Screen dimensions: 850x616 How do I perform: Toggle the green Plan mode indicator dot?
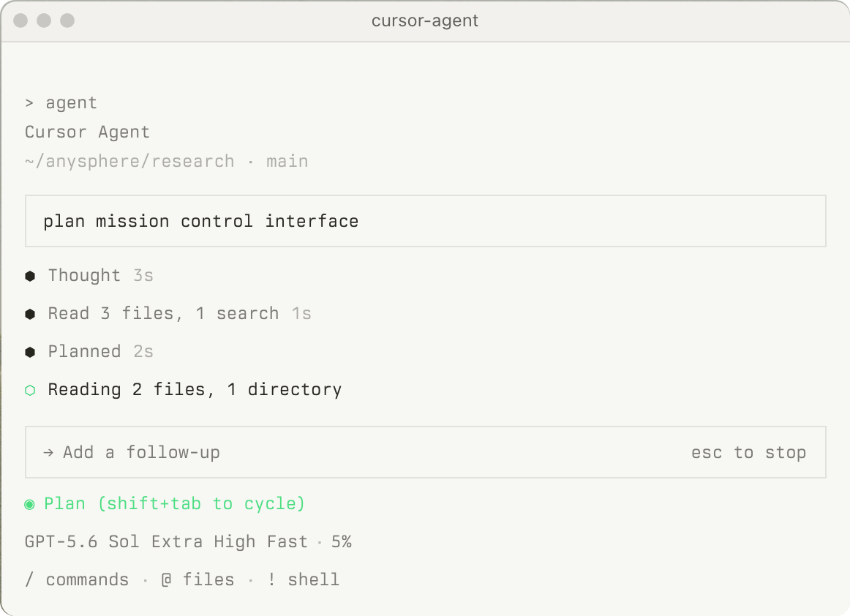(30, 504)
